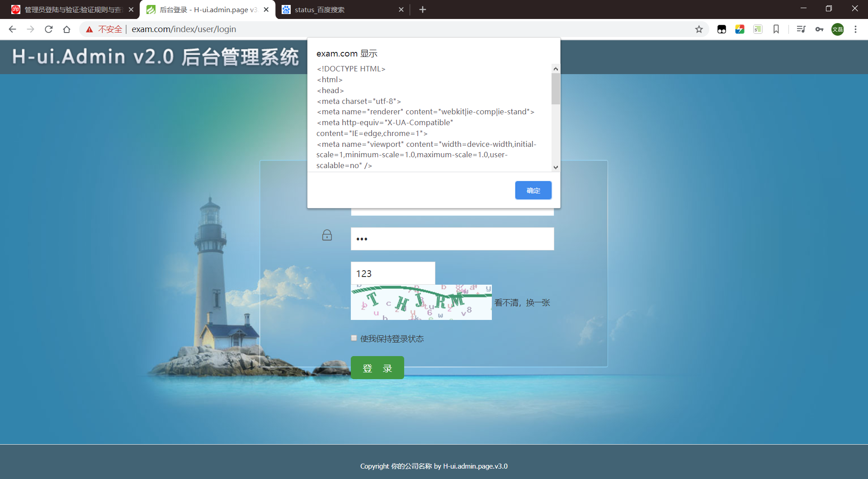The image size is (868, 479).
Task: Open the colorful lightning bolt extension
Action: [740, 29]
